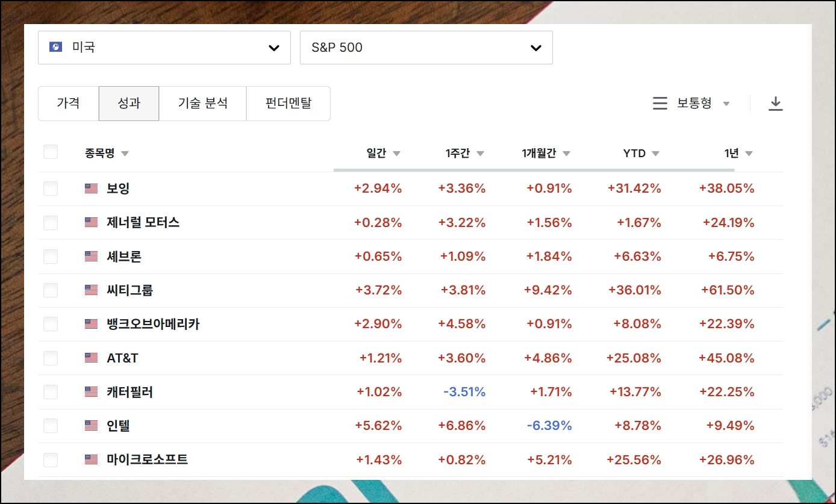
Task: Open the S&P 500 index dropdown
Action: click(x=426, y=48)
